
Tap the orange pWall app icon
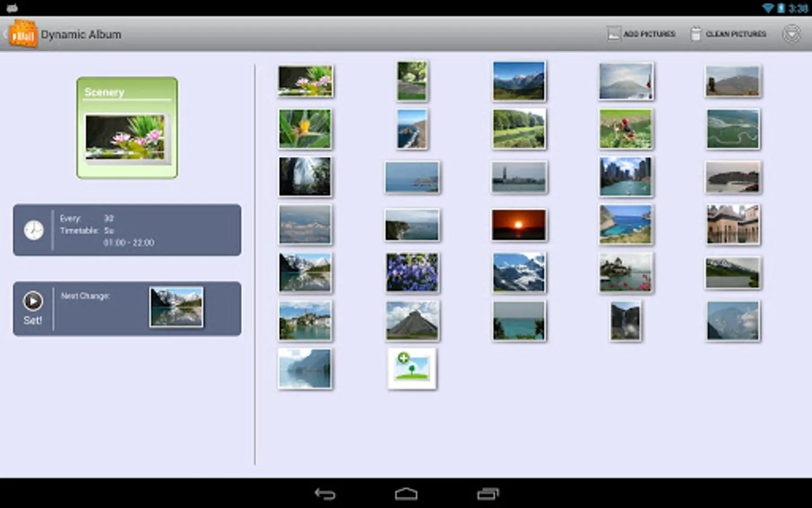pyautogui.click(x=23, y=34)
